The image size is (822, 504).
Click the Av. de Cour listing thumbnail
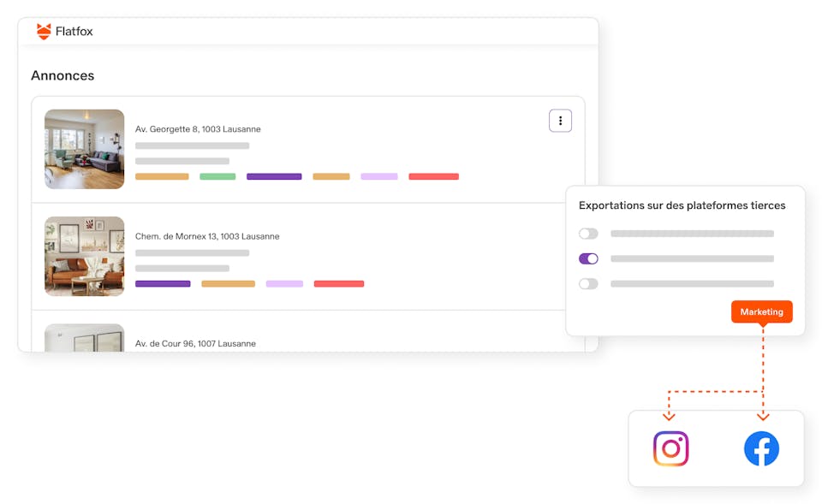[x=85, y=337]
